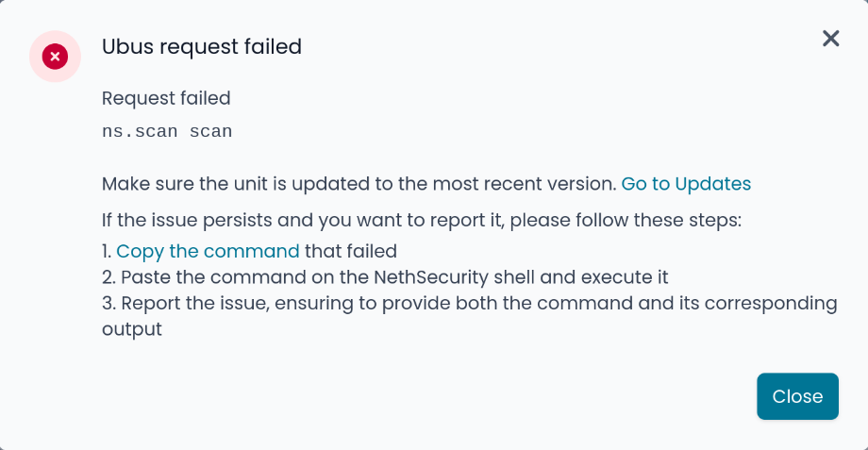Click the Copy the command link
This screenshot has height=450, width=868.
(x=208, y=251)
